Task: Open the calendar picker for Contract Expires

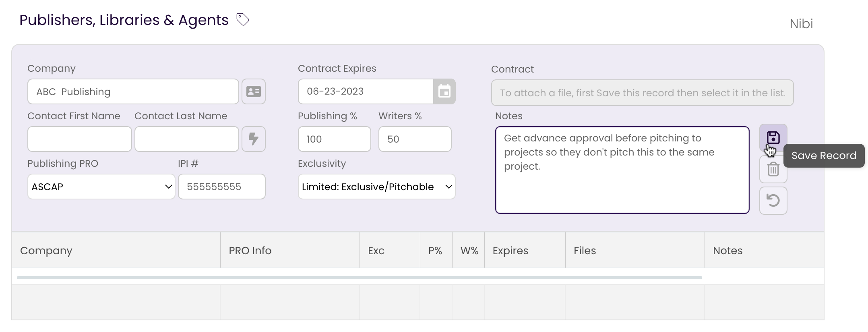Action: (444, 91)
